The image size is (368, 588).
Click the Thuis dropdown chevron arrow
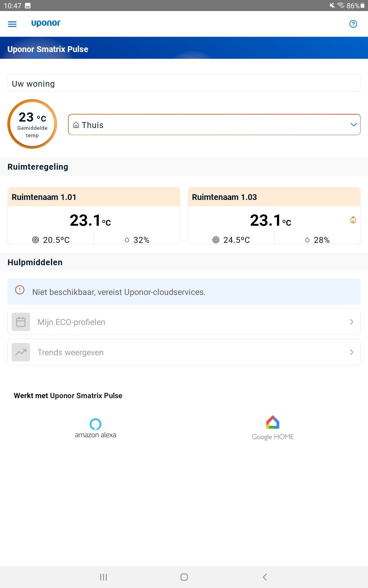[x=354, y=125]
